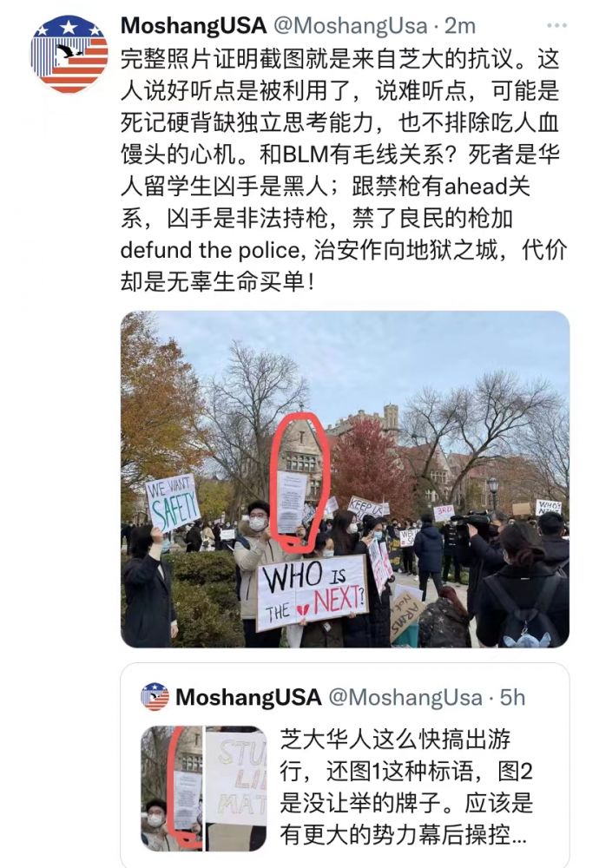599x868 pixels.
Task: Click the bold MoshangUSA name on main tweet
Action: [194, 25]
